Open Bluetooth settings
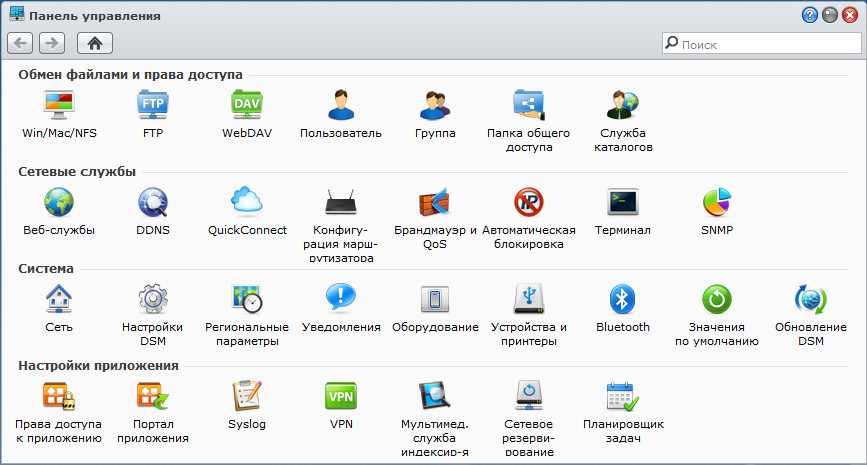 point(622,299)
